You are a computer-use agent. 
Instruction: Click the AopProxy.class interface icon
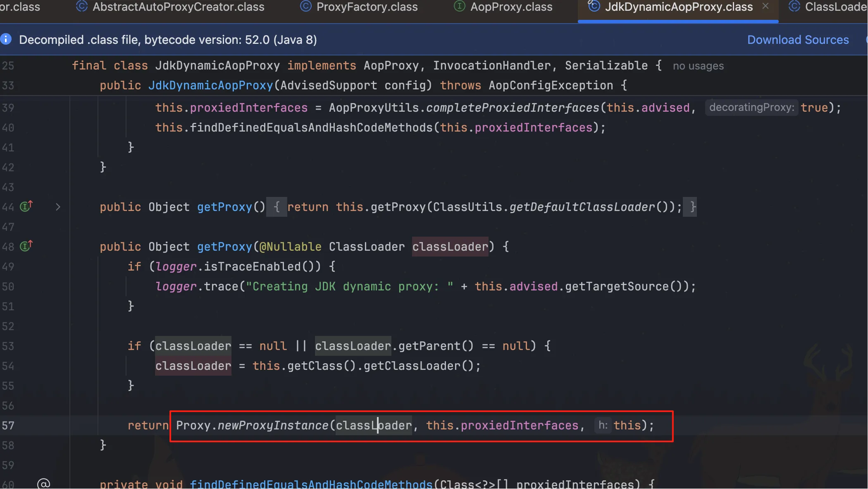459,7
